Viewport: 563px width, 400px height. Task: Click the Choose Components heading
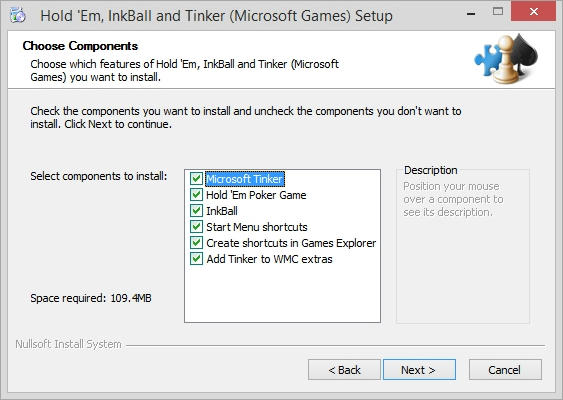pos(80,46)
